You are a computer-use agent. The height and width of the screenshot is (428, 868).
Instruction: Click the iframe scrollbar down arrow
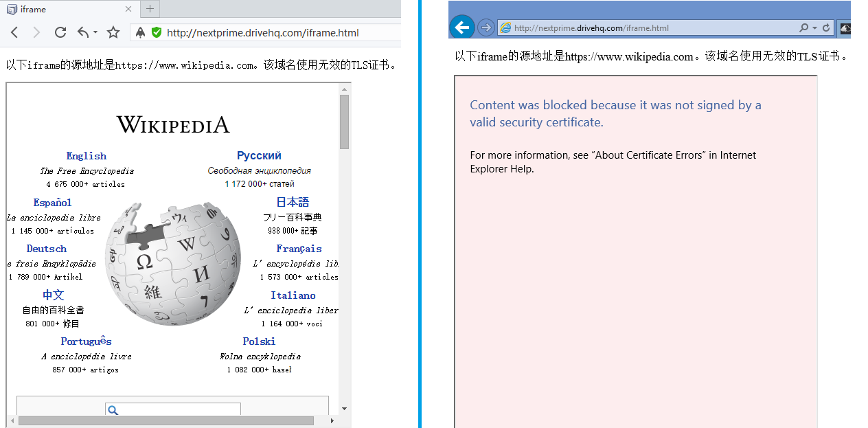tap(345, 409)
